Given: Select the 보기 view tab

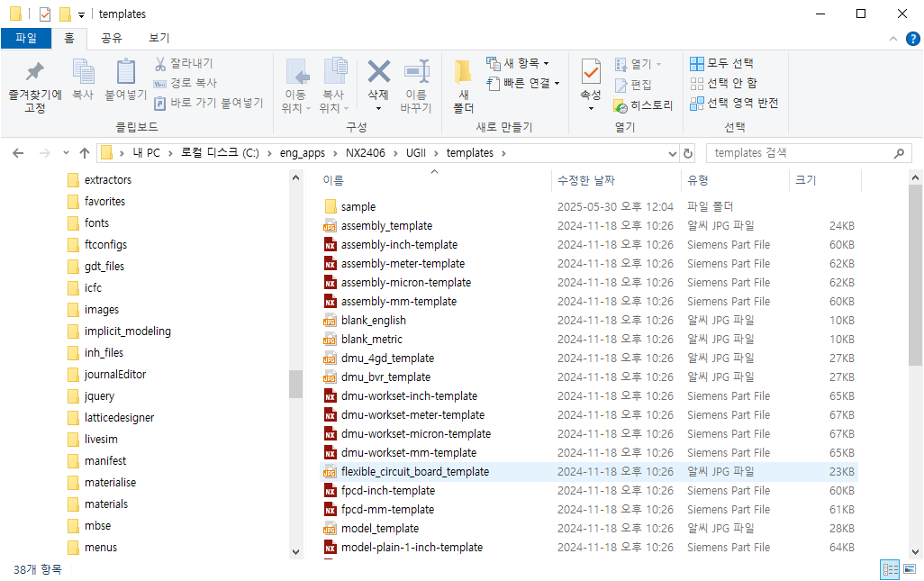Looking at the screenshot, I should [159, 38].
